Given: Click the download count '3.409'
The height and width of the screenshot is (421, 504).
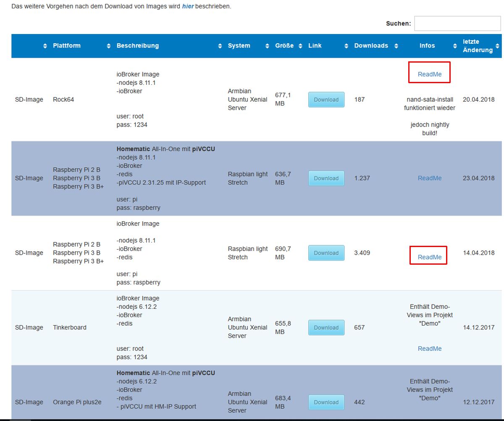Looking at the screenshot, I should click(362, 253).
